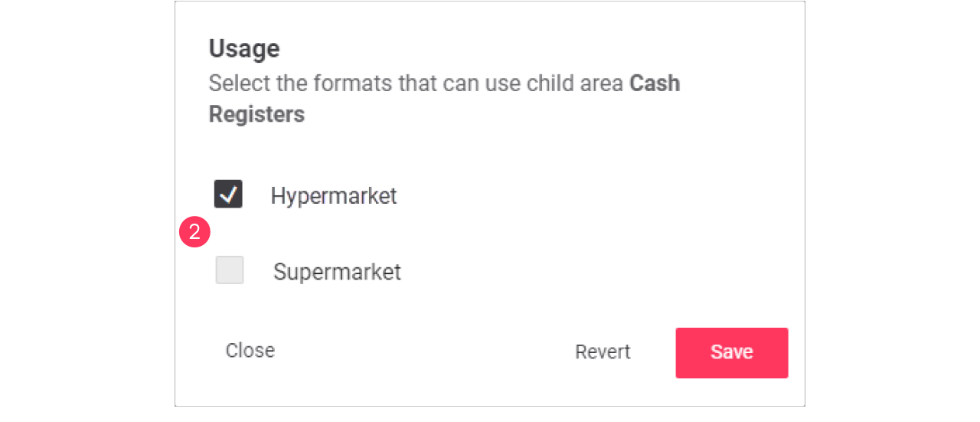The height and width of the screenshot is (422, 980).
Task: Click the red number 2 badge
Action: click(194, 232)
